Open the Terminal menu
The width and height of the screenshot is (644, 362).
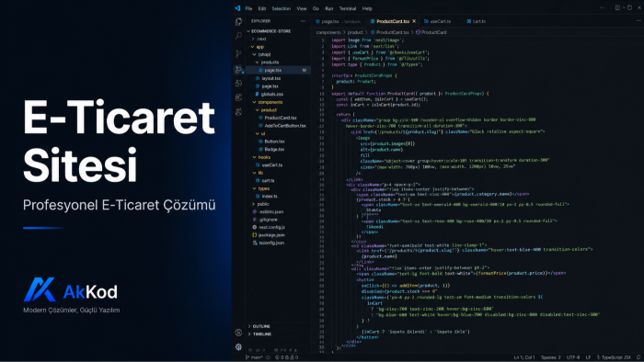(x=348, y=8)
